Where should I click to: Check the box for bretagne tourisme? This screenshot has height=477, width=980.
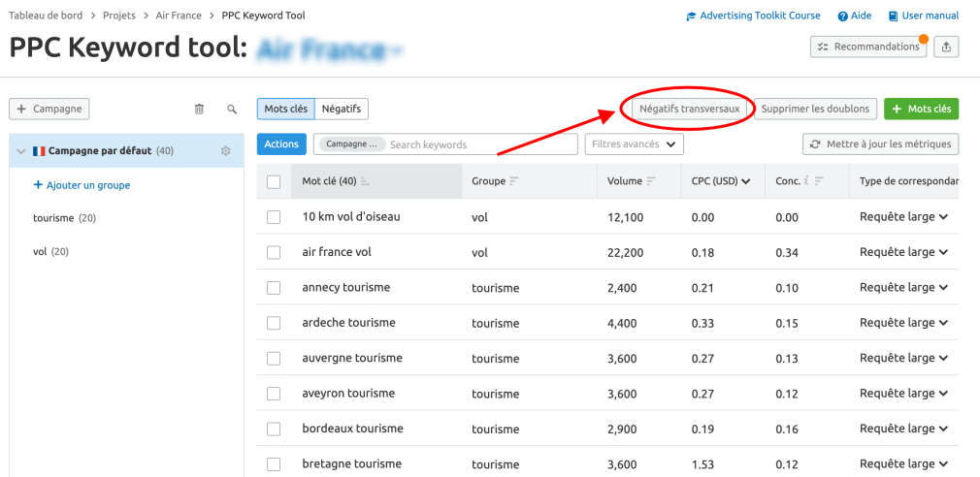274,463
